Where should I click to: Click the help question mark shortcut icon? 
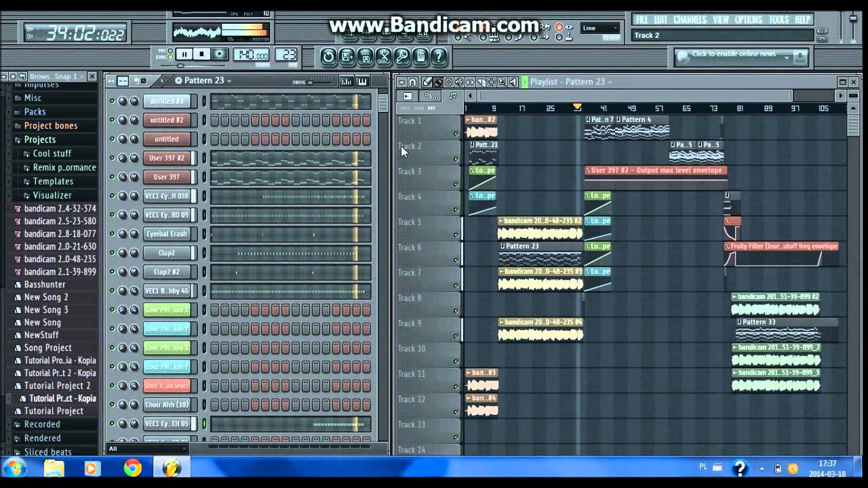438,56
